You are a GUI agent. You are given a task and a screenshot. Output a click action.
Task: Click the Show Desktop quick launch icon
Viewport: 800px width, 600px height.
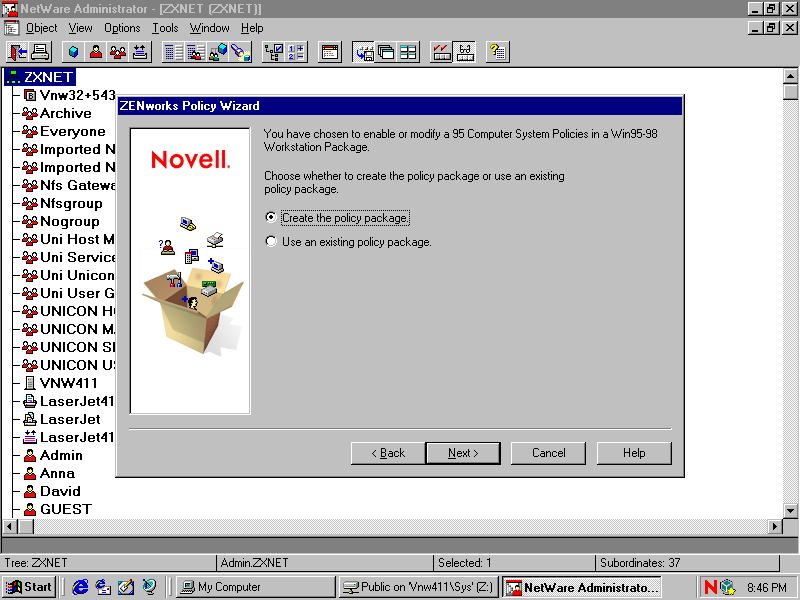[x=126, y=587]
